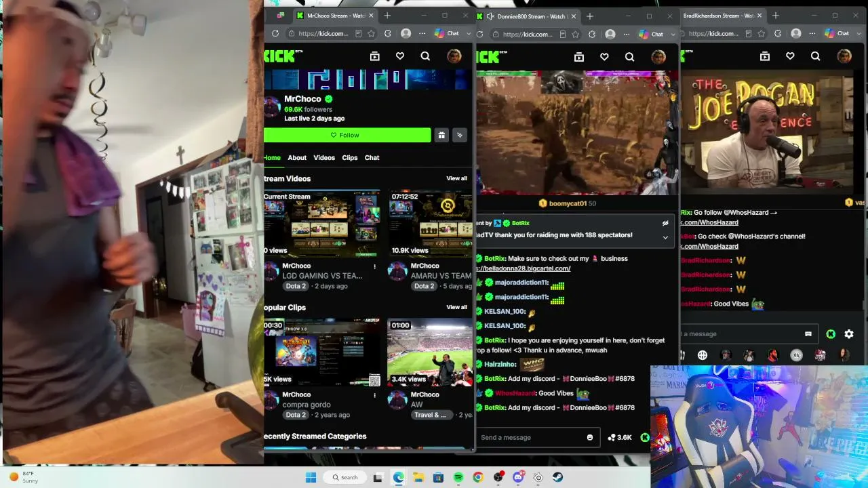
Task: Open the Current Stream video thumbnail
Action: click(322, 224)
